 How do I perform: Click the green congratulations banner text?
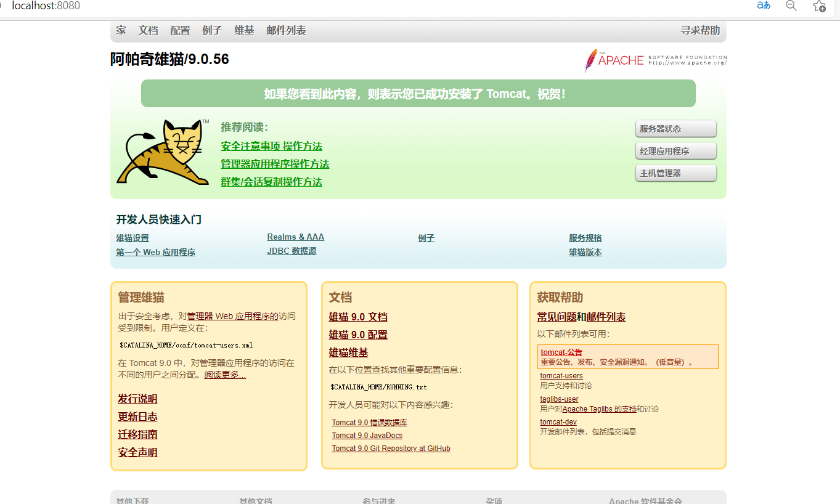[415, 94]
